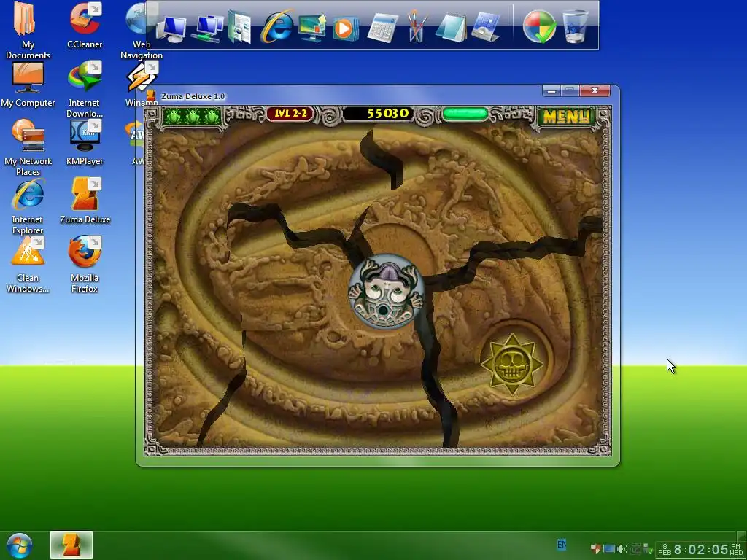The image size is (747, 560).
Task: Open Recycle Bin from the dock
Action: [x=575, y=27]
